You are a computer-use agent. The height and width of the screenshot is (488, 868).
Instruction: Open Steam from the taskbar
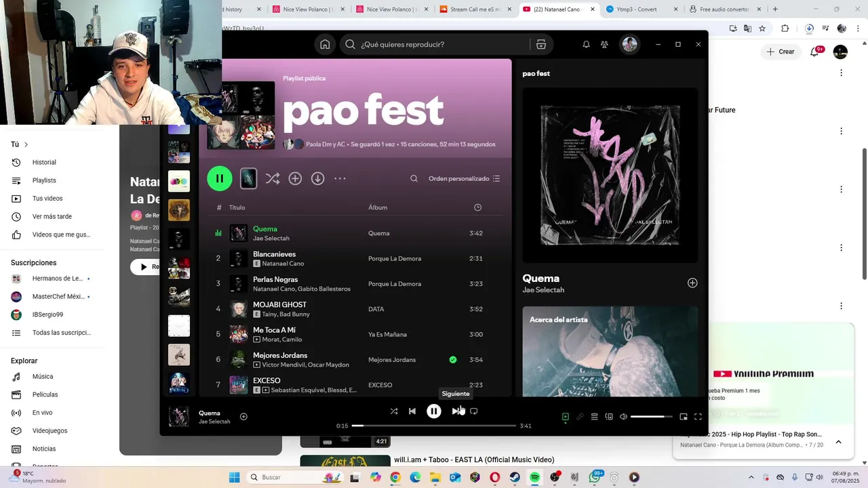click(515, 477)
